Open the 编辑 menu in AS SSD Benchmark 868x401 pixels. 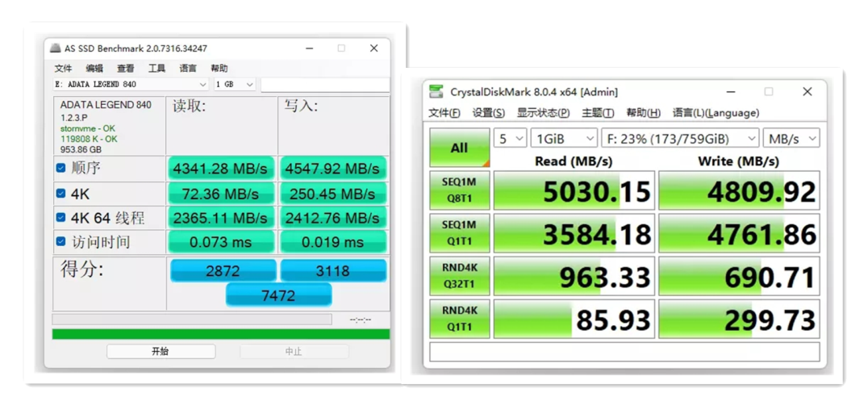[94, 68]
